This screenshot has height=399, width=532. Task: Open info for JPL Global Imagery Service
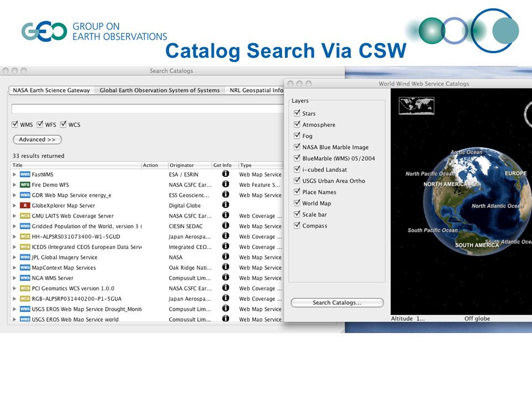(226, 257)
